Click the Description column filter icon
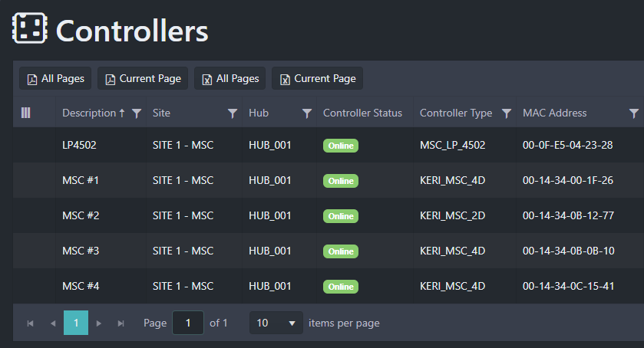 pyautogui.click(x=137, y=113)
